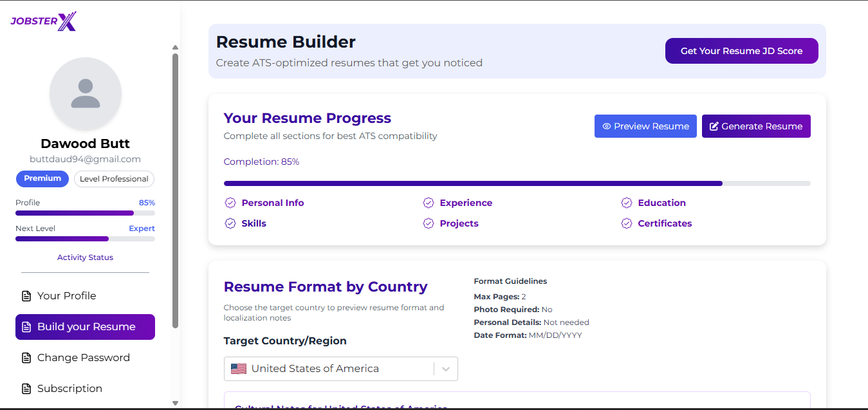
Task: Open the Activity Status link
Action: [x=85, y=257]
